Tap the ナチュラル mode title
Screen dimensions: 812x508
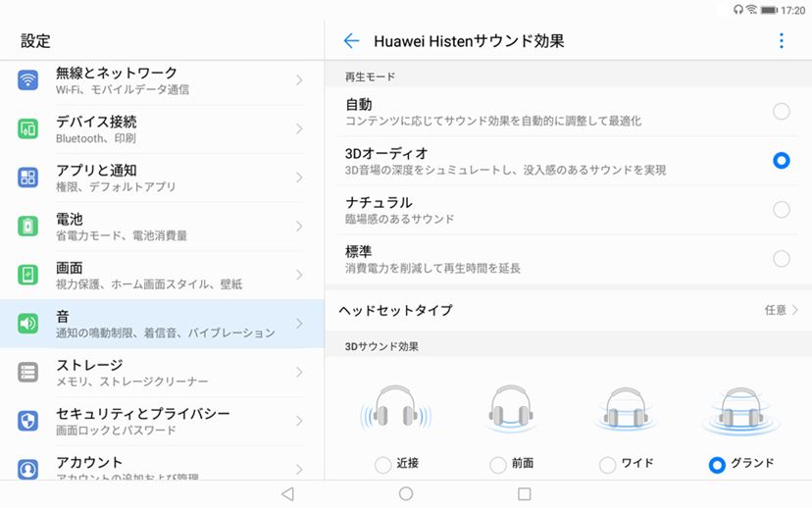click(x=380, y=202)
